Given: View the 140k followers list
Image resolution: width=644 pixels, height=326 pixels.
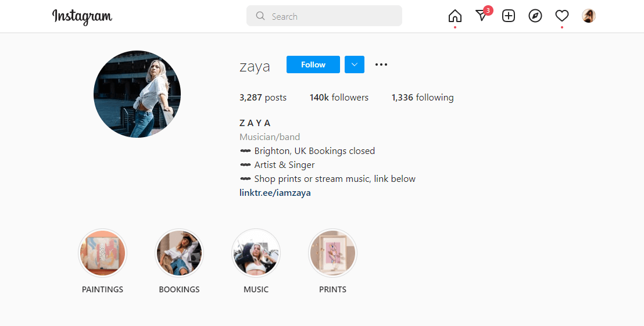Looking at the screenshot, I should 339,97.
